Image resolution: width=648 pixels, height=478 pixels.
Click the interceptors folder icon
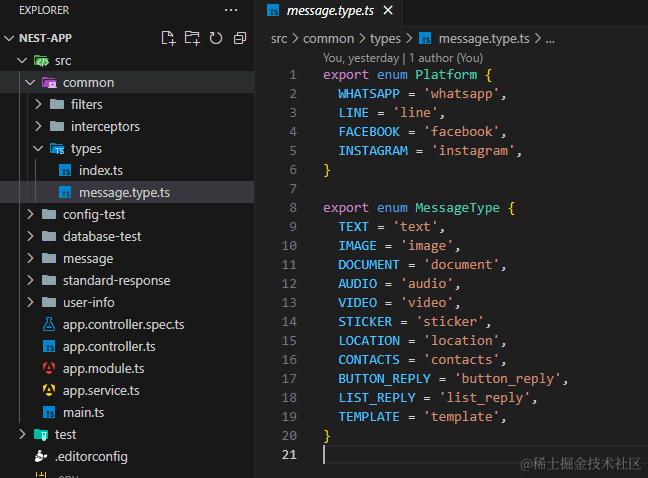click(x=57, y=126)
